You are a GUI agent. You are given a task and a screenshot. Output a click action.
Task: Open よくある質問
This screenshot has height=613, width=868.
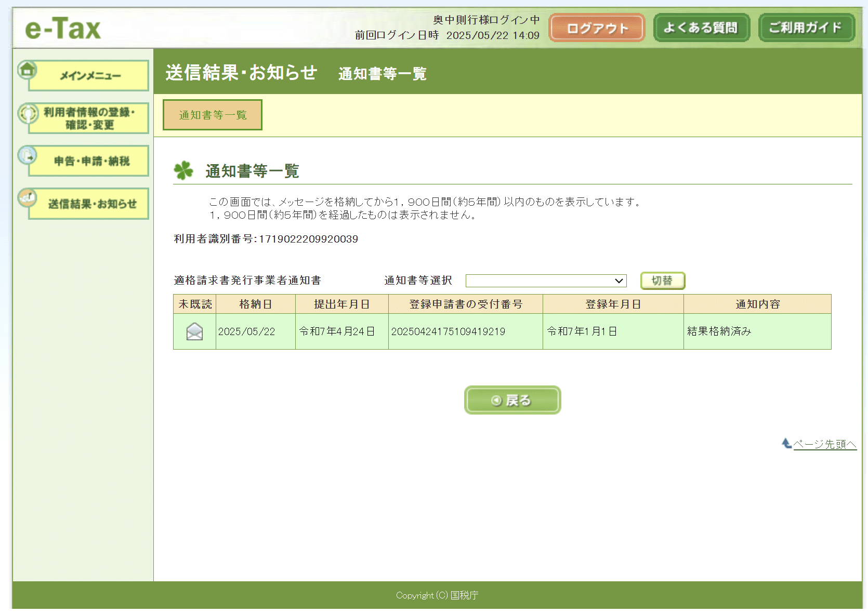(x=701, y=28)
